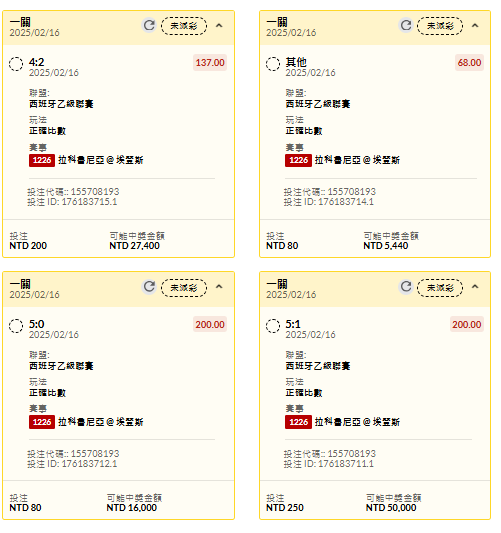Select the 5:0 score radio circle
This screenshot has width=501, height=533.
click(16, 326)
